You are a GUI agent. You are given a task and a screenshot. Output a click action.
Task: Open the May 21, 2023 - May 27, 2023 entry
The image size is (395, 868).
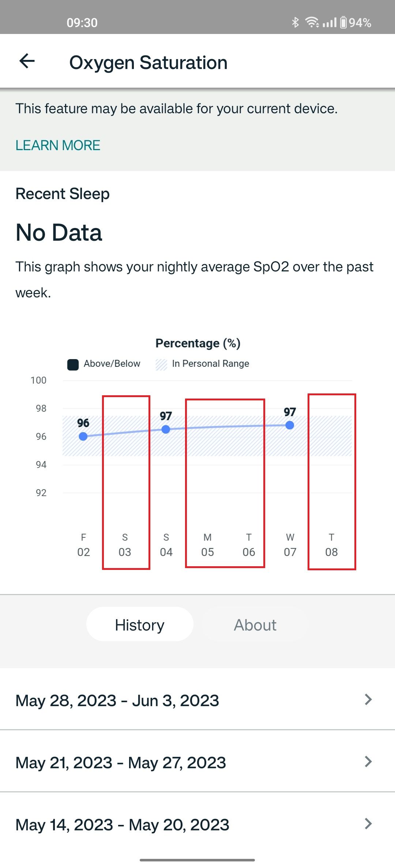[x=121, y=762]
